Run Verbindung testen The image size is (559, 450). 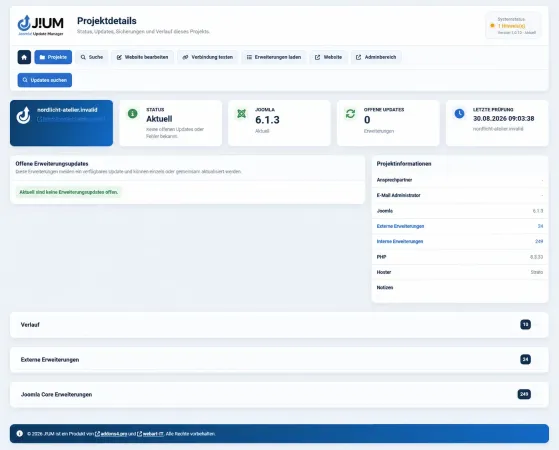208,57
